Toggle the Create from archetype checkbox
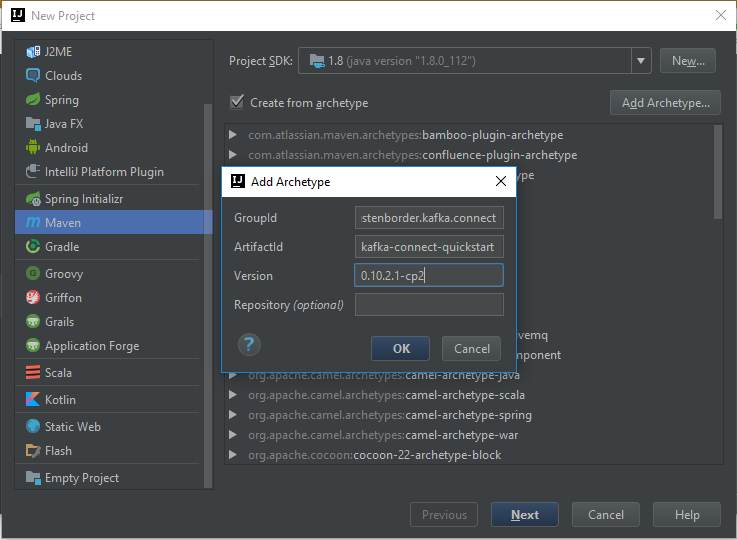Screen dimensions: 737x540 point(237,102)
